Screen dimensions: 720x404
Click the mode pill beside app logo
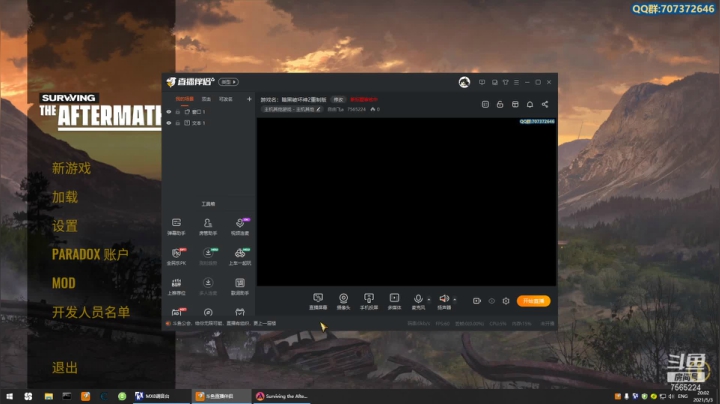pyautogui.click(x=228, y=82)
